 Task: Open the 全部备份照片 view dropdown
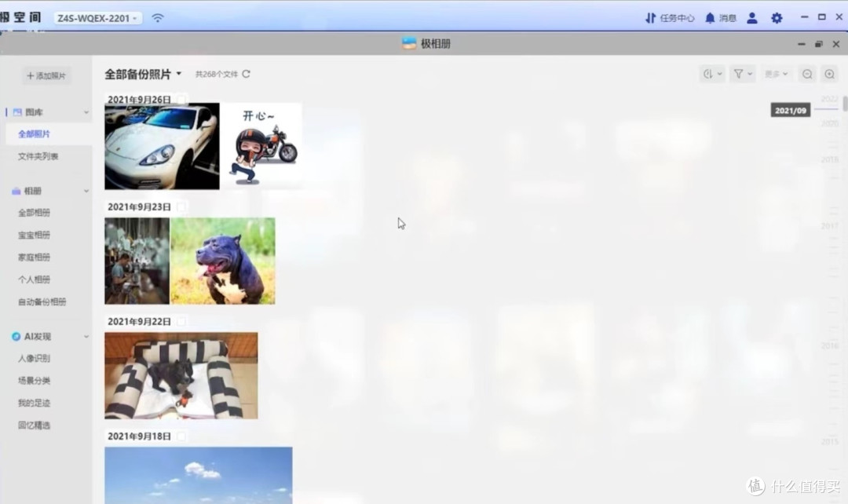[143, 74]
